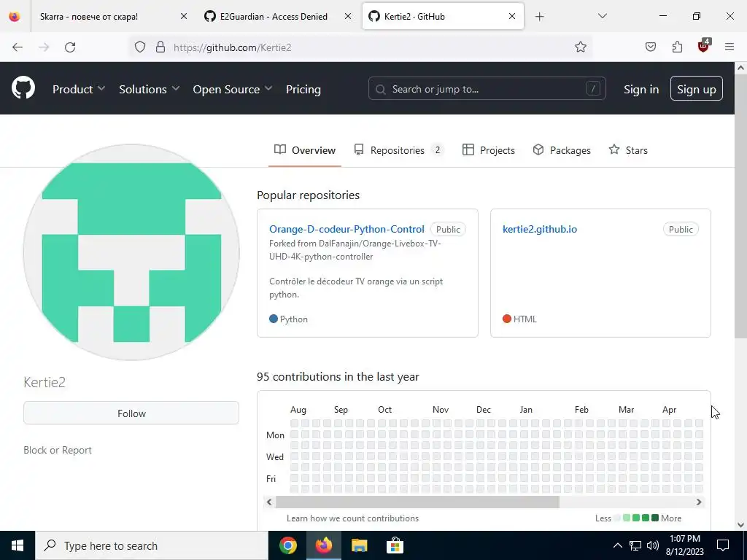Open the Packages tab
This screenshot has height=560, width=747.
(562, 150)
